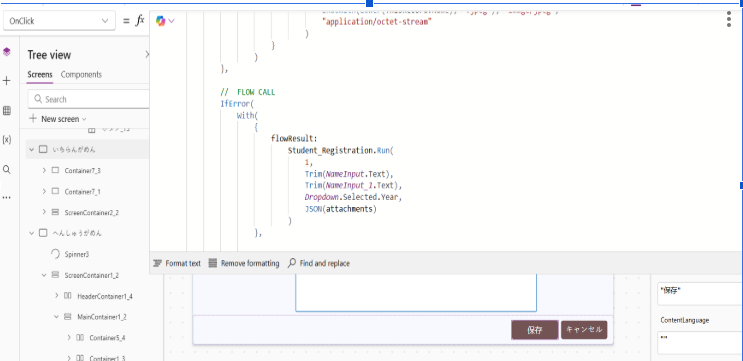The height and width of the screenshot is (361, 743).
Task: Open the left rail more options ellipsis
Action: click(7, 198)
